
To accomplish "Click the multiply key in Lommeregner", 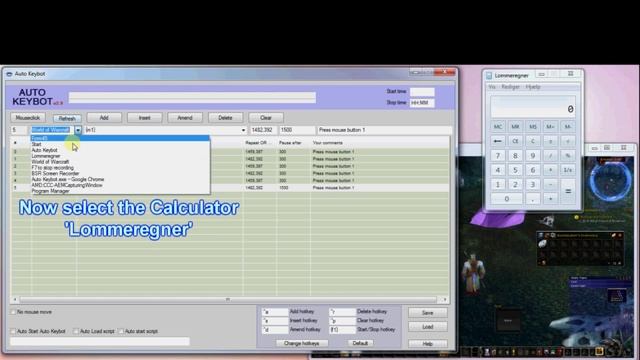I will tap(550, 170).
